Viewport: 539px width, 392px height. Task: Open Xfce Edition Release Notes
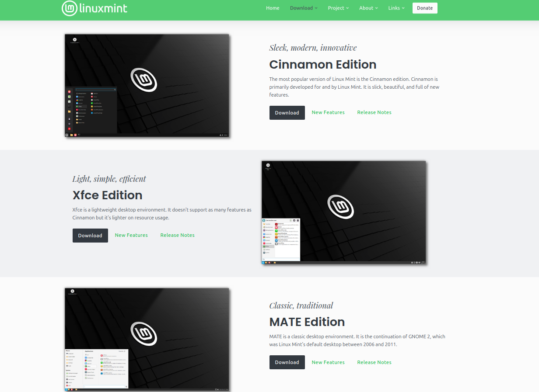click(x=178, y=235)
